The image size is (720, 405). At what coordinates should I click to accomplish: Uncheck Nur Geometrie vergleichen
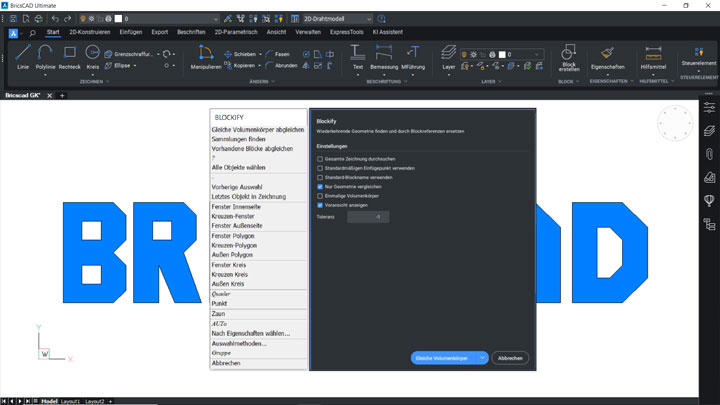(320, 187)
